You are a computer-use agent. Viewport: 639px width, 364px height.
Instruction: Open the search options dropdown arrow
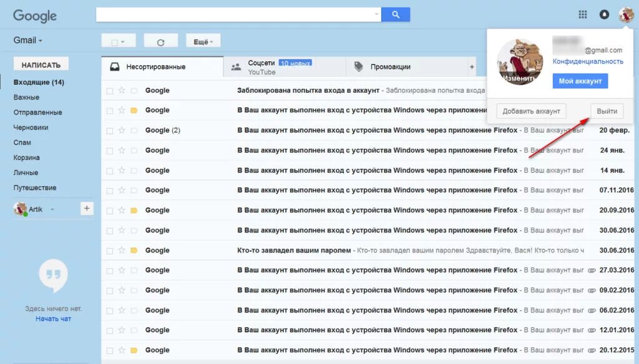click(376, 14)
